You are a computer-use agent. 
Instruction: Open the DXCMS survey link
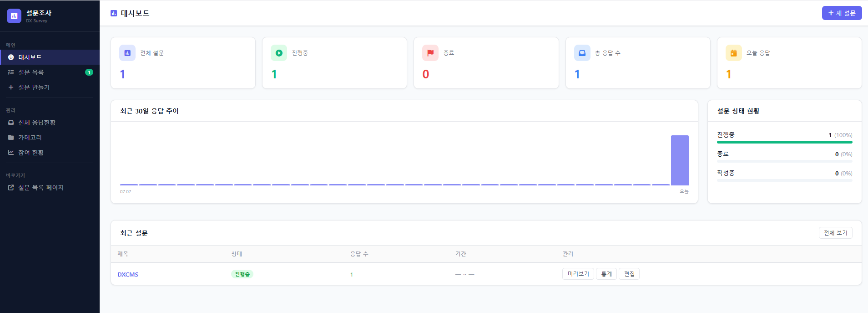point(128,274)
